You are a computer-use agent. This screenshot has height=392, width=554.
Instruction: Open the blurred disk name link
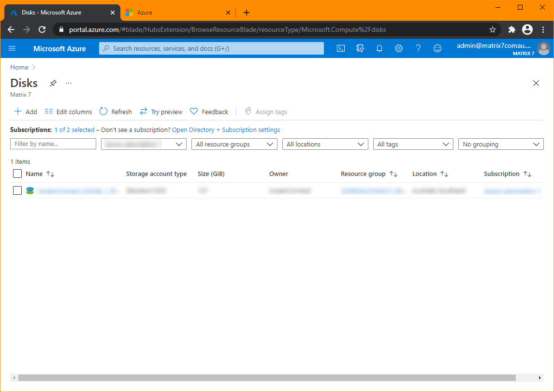[78, 191]
